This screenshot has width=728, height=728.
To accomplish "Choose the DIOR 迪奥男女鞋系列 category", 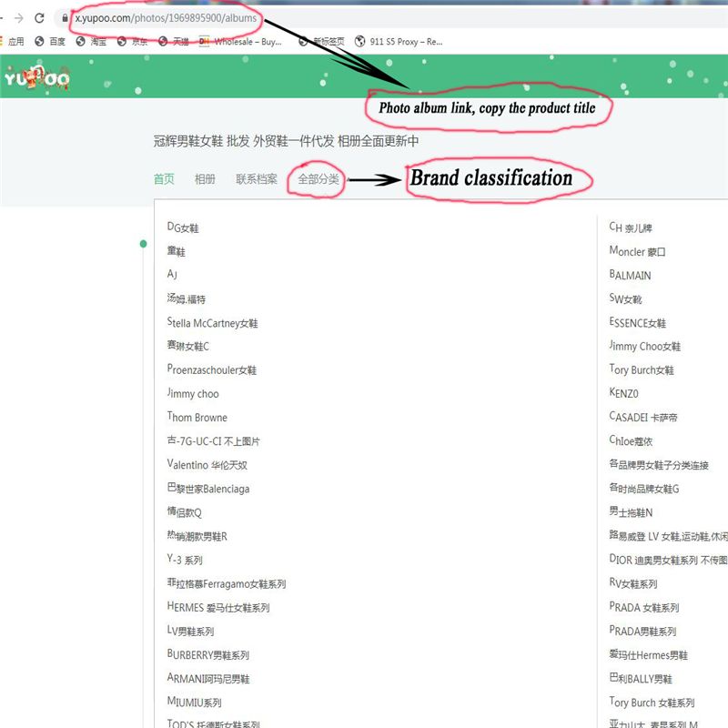I will coord(669,560).
